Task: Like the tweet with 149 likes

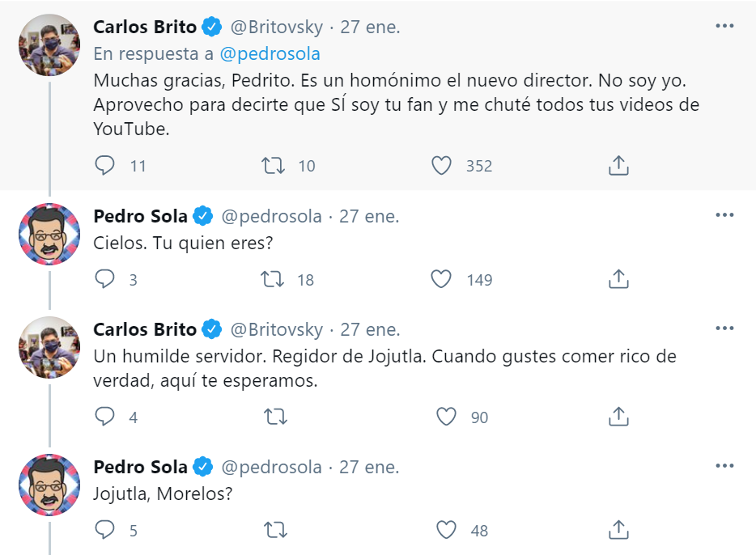Action: (x=441, y=280)
